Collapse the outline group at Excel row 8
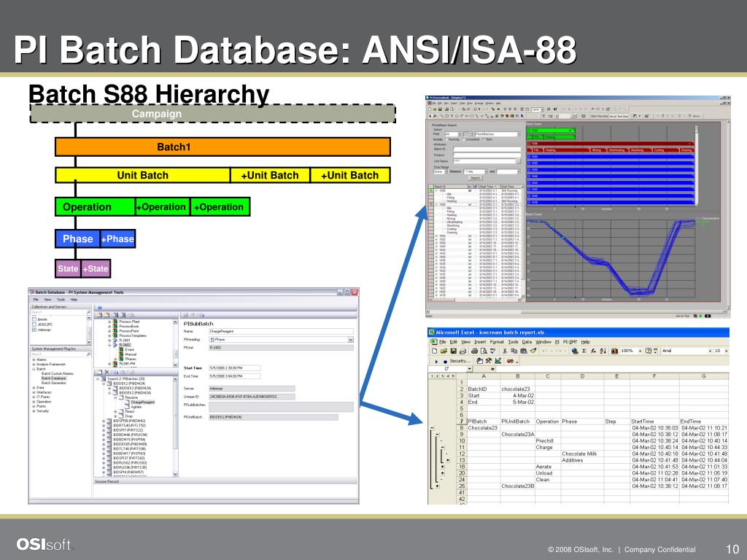 pyautogui.click(x=432, y=428)
